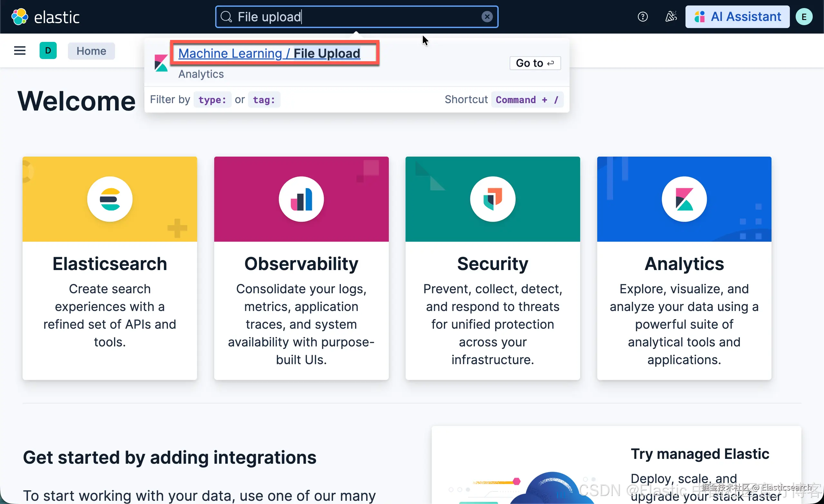Apply the type: search filter
Viewport: 824px width, 504px height.
click(212, 100)
